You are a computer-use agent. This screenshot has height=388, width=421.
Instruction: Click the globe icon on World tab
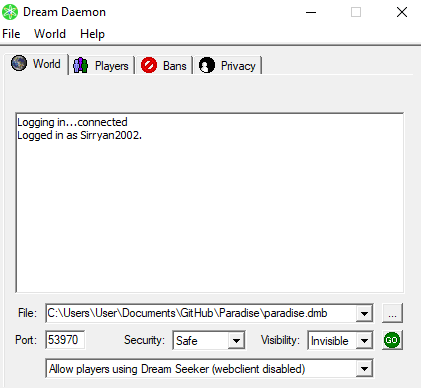(19, 63)
